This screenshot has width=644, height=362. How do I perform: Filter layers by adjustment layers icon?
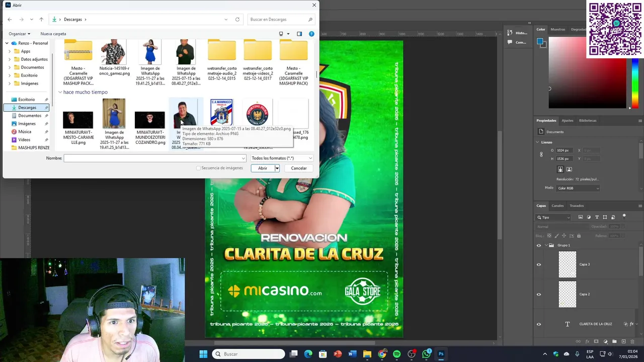(589, 217)
